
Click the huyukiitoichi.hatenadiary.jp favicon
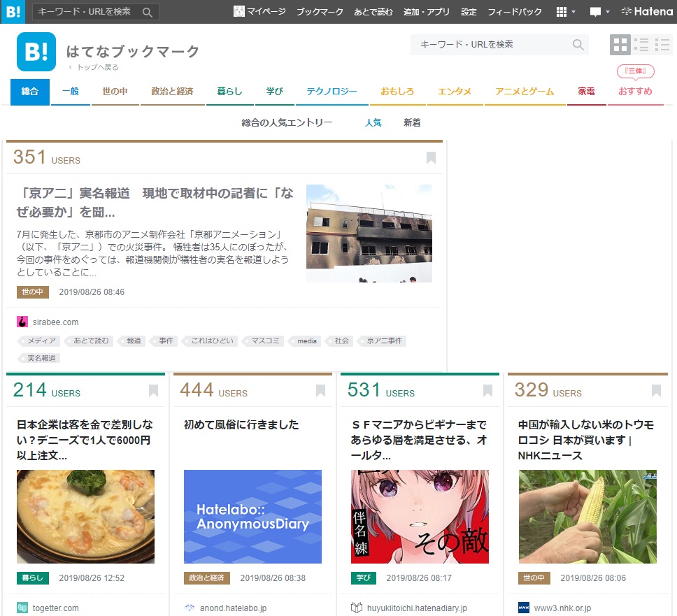[356, 608]
